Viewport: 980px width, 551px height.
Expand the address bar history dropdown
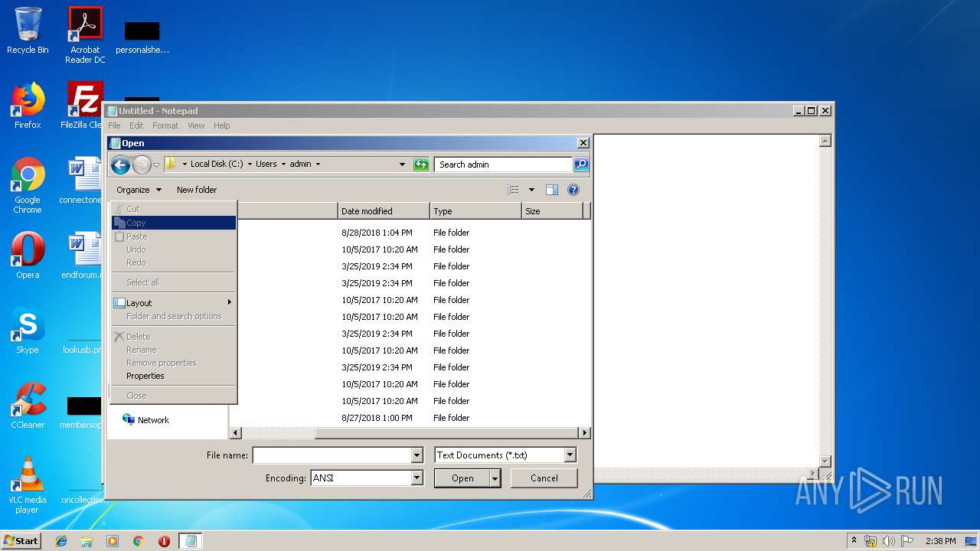coord(402,165)
